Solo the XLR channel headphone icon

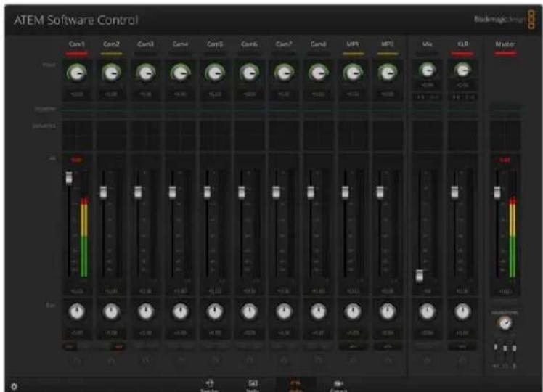462,361
